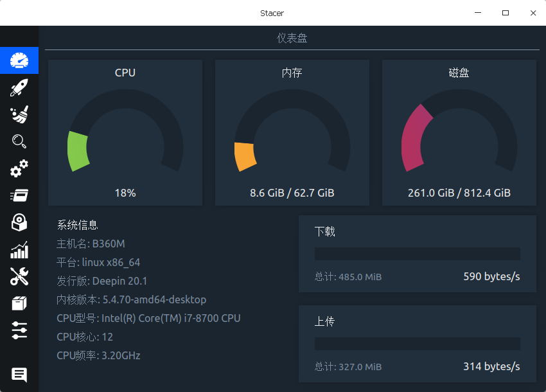Click the CPU核心: 12 line
Image resolution: width=546 pixels, height=392 pixels.
click(85, 337)
